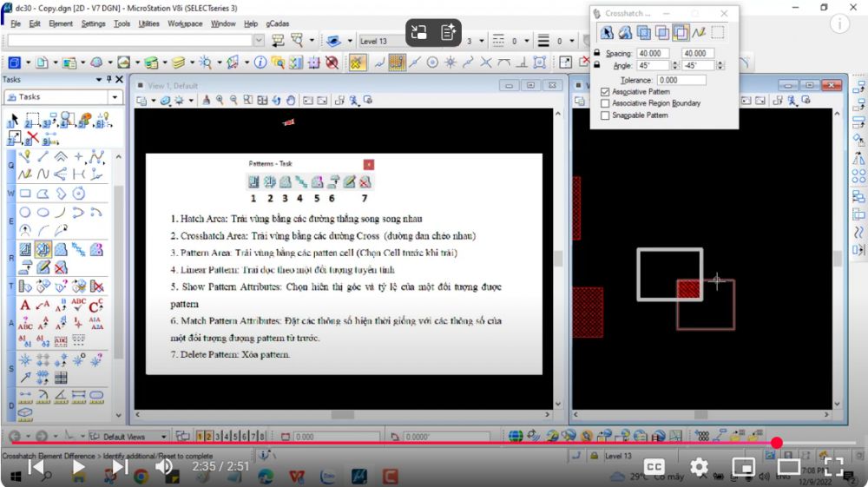Check the Snappable Pattern option

605,115
